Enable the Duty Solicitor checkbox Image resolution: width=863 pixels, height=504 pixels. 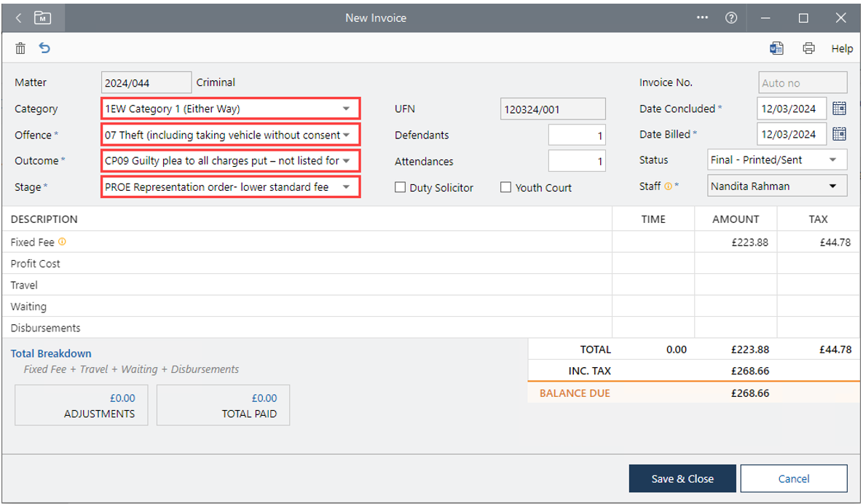400,187
